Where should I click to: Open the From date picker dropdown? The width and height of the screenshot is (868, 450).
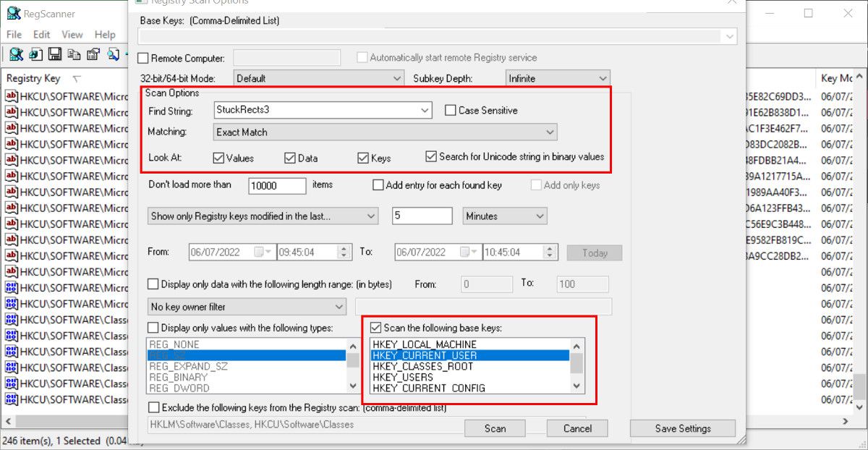coord(263,252)
